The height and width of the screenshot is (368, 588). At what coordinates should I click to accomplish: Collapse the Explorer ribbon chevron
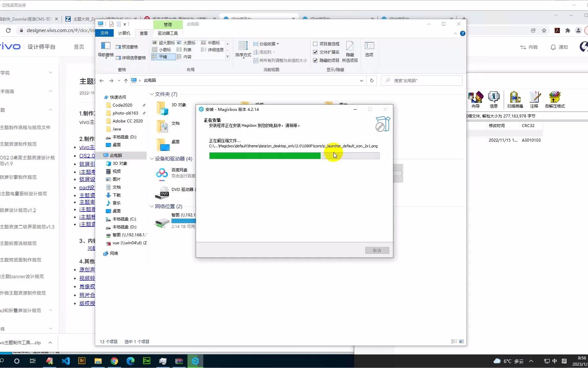coord(455,33)
